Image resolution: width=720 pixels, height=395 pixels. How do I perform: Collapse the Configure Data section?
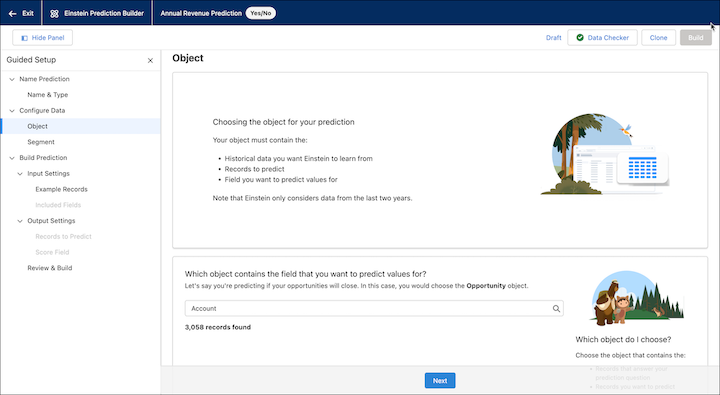click(12, 111)
